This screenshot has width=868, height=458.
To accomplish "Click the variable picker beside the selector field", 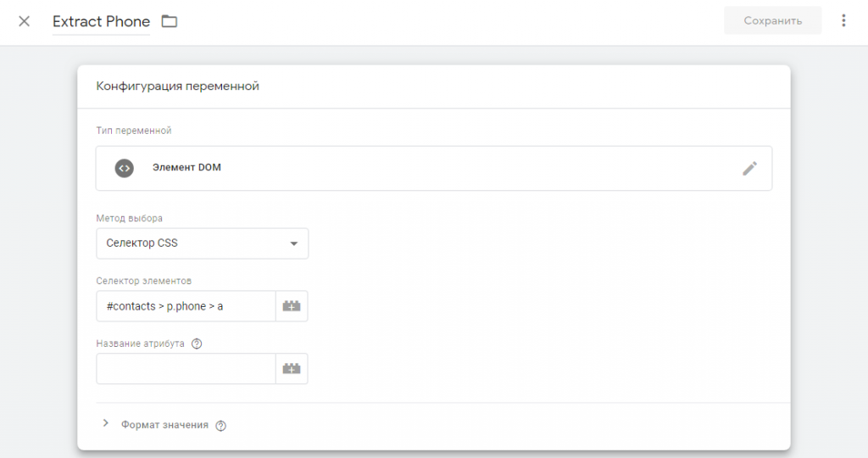I will coord(292,306).
